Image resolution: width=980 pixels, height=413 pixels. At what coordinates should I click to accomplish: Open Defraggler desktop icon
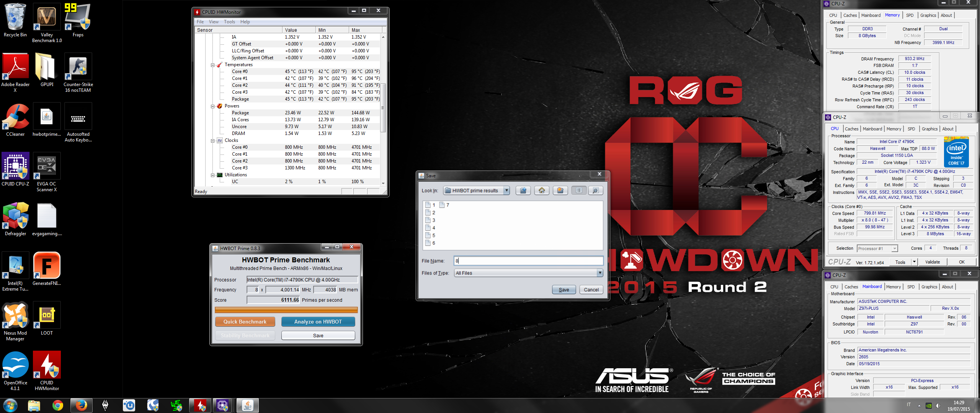point(15,220)
